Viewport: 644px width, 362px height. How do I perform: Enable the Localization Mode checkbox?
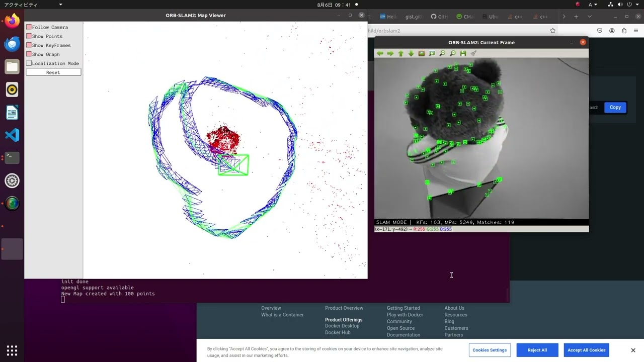29,63
